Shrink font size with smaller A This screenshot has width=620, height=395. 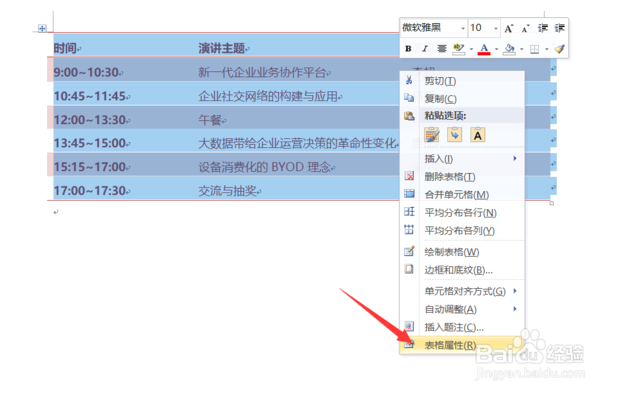[x=525, y=28]
